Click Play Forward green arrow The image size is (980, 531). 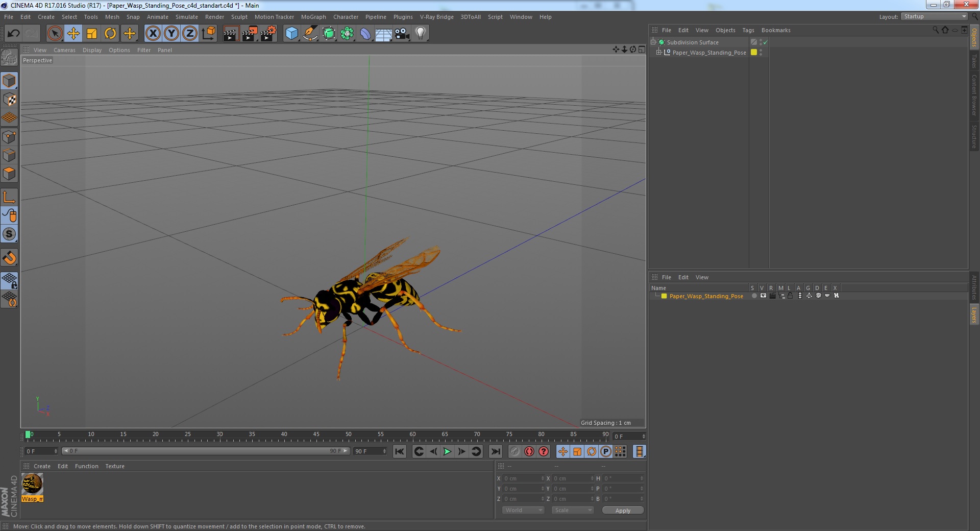click(x=447, y=451)
